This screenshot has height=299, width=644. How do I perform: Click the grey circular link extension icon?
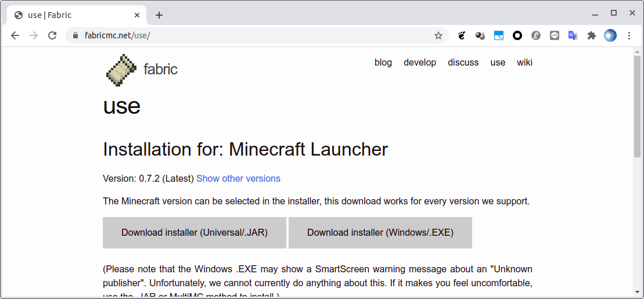[535, 36]
